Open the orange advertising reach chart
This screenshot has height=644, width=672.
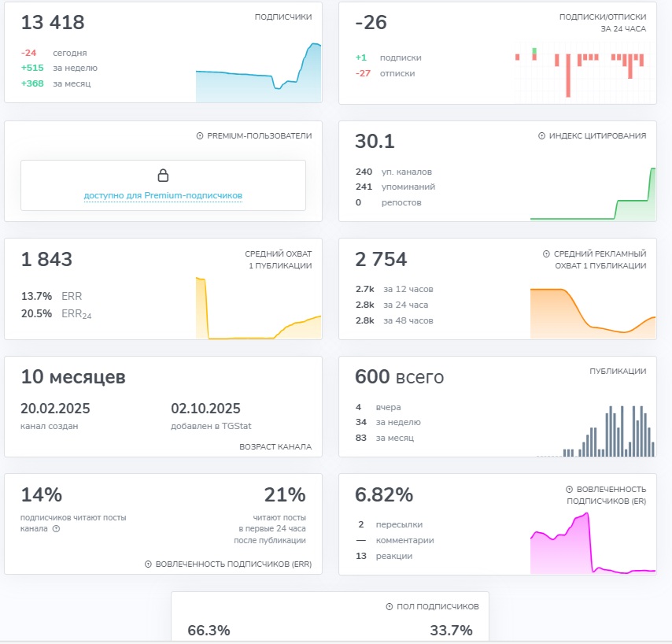(593, 313)
